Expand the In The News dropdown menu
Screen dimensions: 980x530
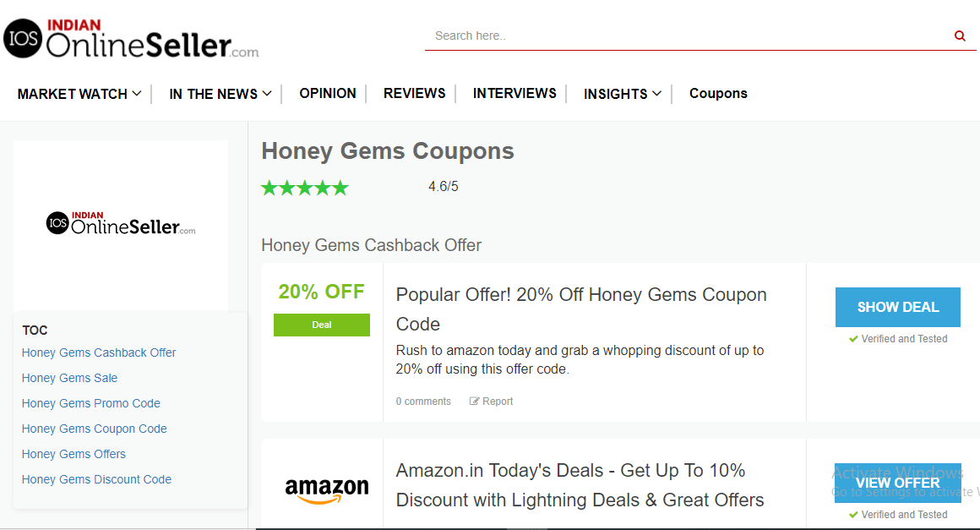pos(220,94)
